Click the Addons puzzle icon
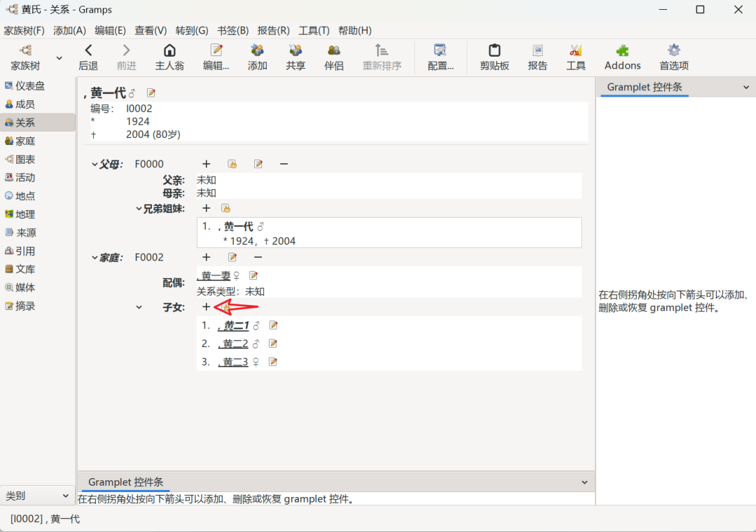This screenshot has width=756, height=532. click(x=622, y=50)
